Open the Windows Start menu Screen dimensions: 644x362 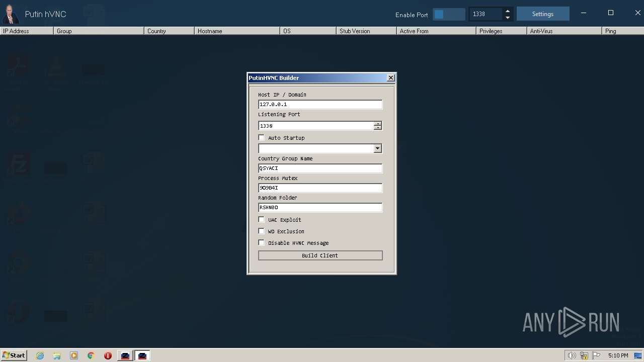14,355
